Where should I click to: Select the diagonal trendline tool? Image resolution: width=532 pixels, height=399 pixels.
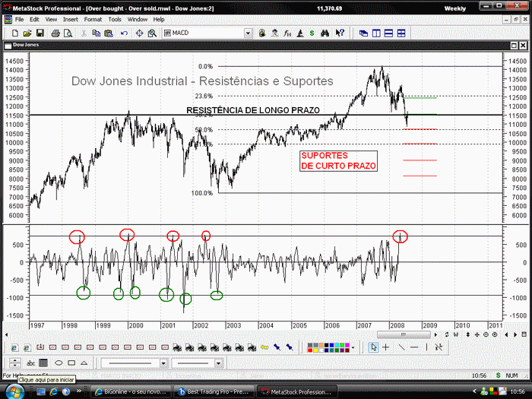coord(401,347)
